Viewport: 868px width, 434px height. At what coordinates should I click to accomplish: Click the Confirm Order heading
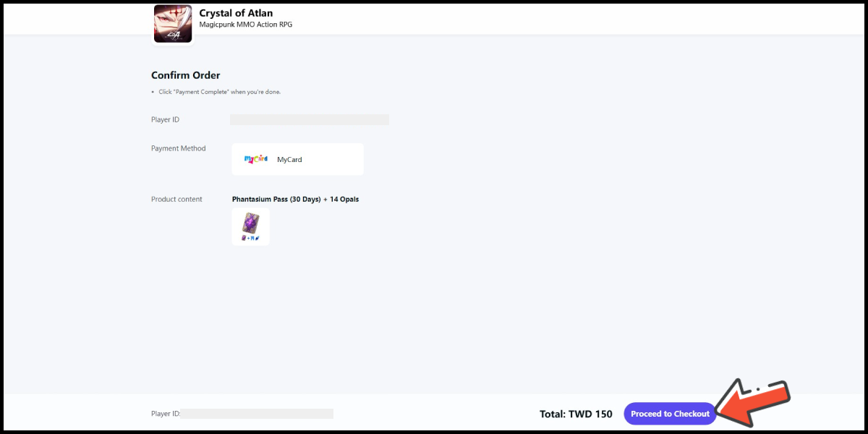(x=186, y=75)
